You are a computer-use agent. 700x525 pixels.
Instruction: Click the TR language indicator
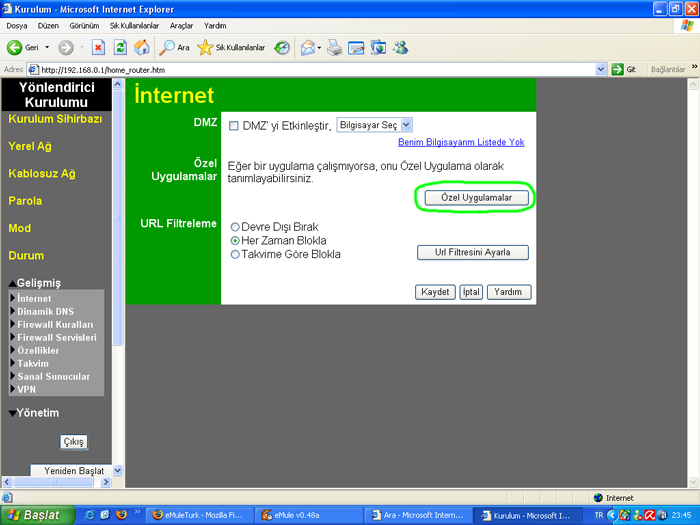(x=599, y=515)
